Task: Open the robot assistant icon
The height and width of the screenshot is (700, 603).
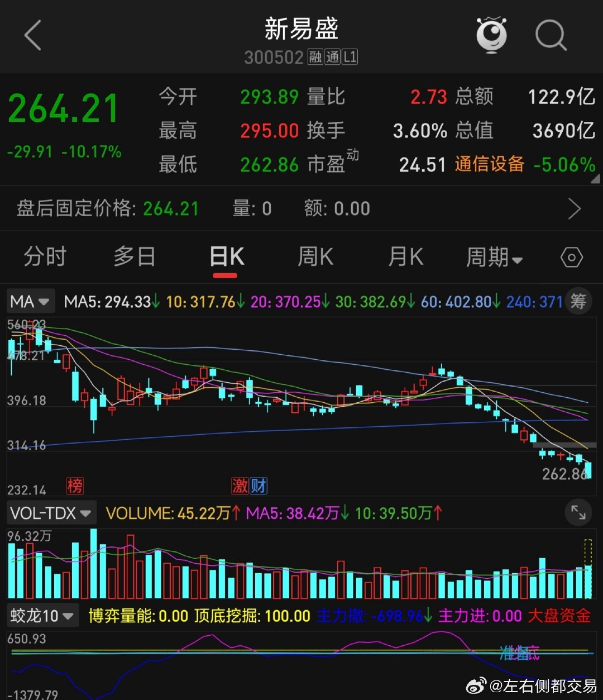Action: click(492, 35)
